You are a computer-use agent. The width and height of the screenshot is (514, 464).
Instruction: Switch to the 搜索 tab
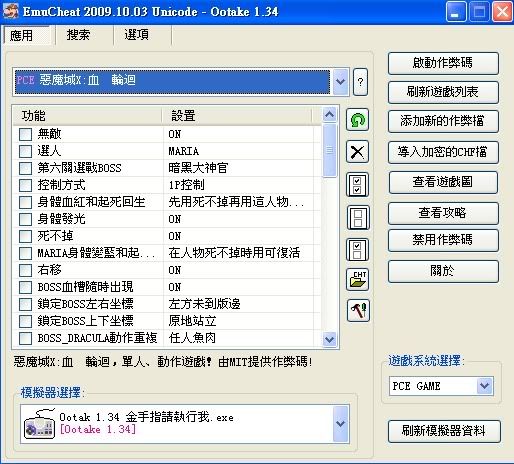[78, 35]
